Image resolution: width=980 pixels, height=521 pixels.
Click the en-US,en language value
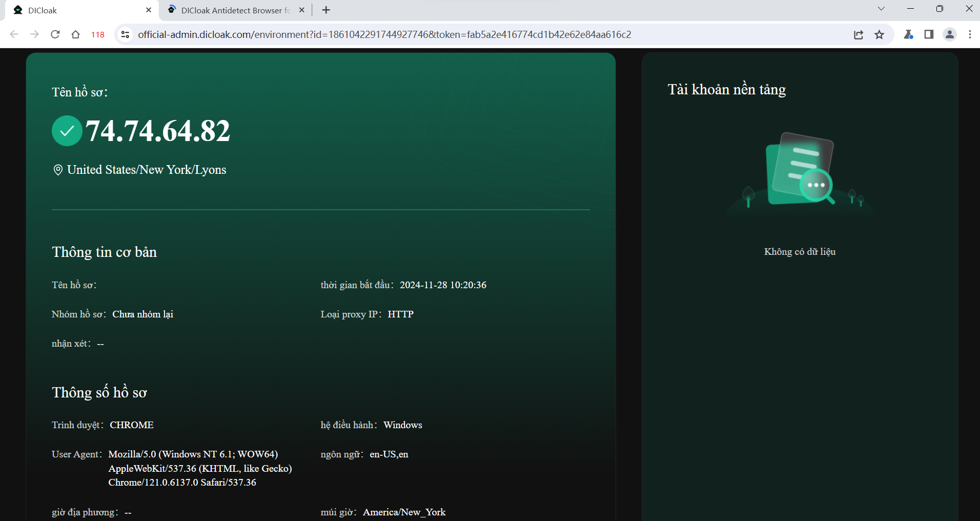[x=389, y=454]
